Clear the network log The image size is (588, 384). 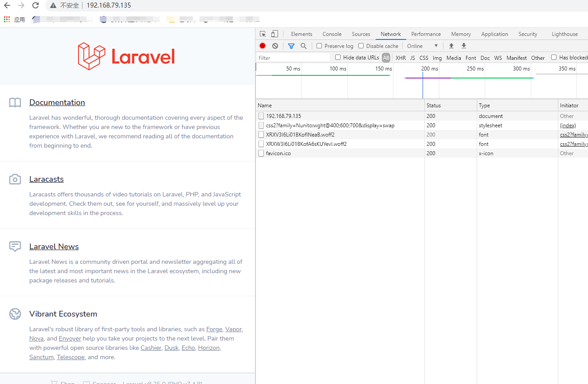[275, 46]
